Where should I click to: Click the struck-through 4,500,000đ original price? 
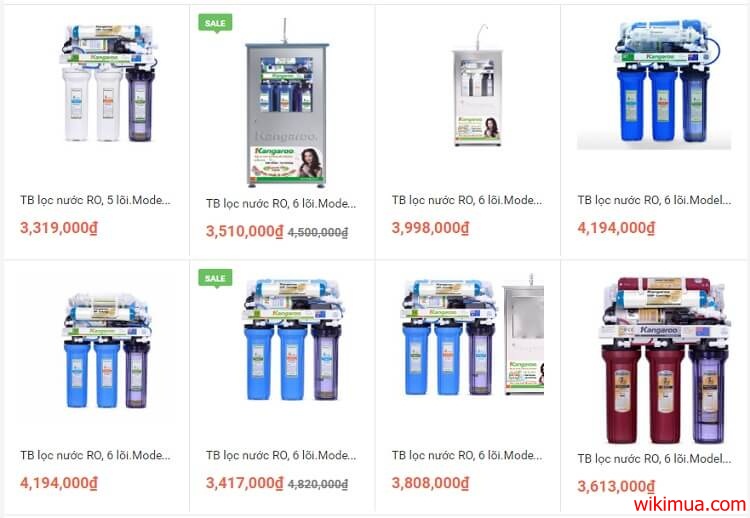(x=318, y=232)
